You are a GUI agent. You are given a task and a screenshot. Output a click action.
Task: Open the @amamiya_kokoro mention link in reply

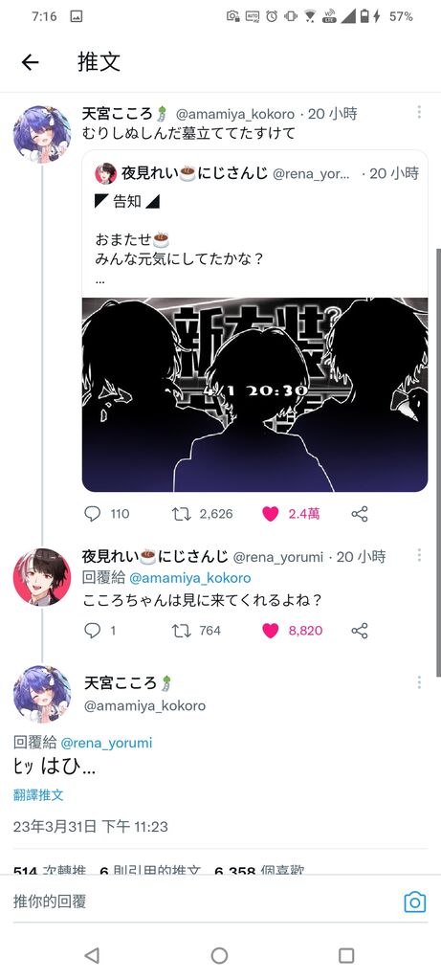[190, 577]
